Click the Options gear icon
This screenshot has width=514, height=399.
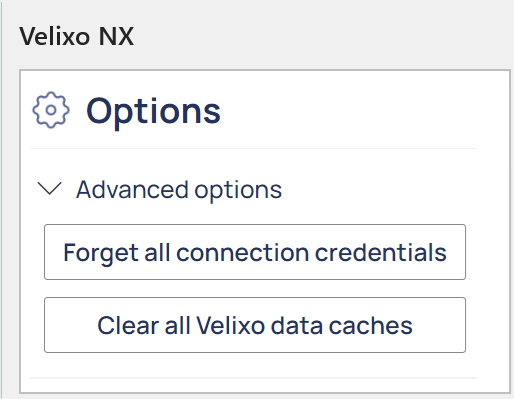(51, 110)
